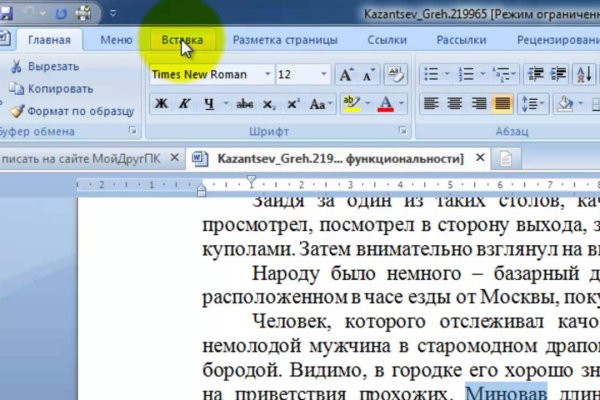Center the paragraph text
Image resolution: width=600 pixels, height=400 pixels.
tap(454, 104)
